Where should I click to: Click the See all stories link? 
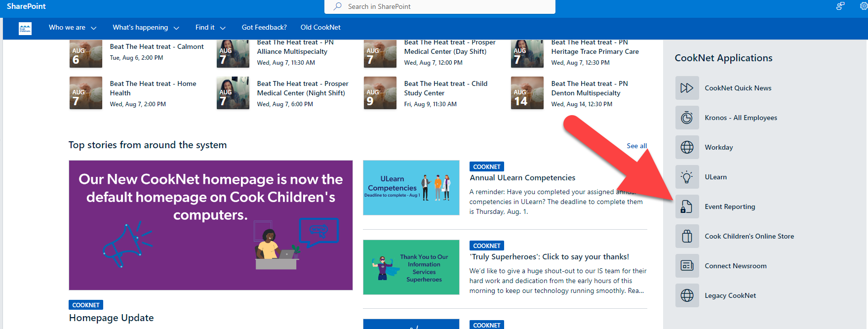click(x=636, y=146)
